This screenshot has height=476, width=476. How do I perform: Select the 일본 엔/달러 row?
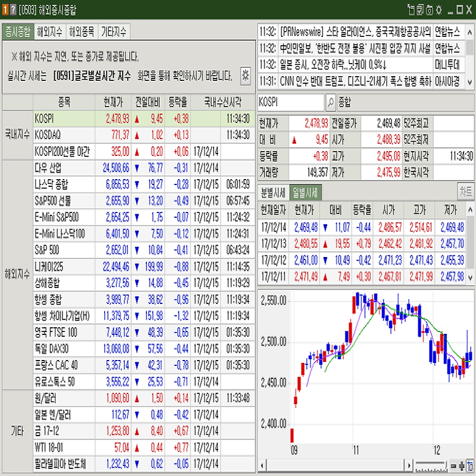[144, 415]
